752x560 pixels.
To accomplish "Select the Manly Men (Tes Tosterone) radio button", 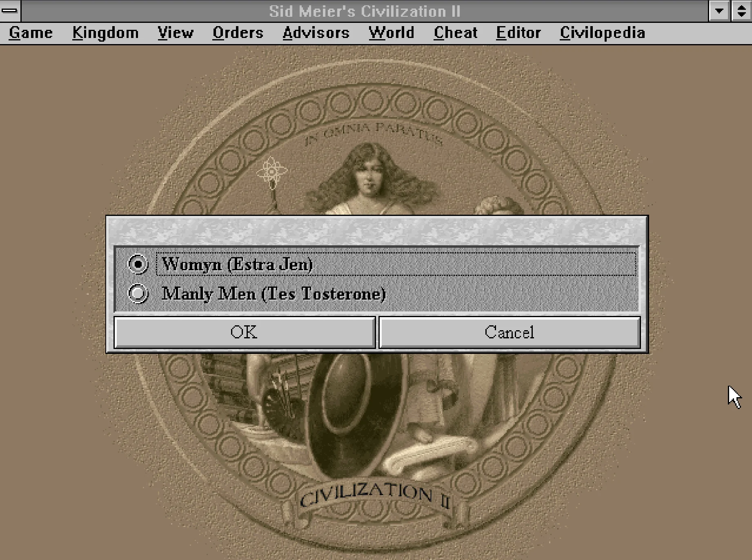I will [138, 293].
